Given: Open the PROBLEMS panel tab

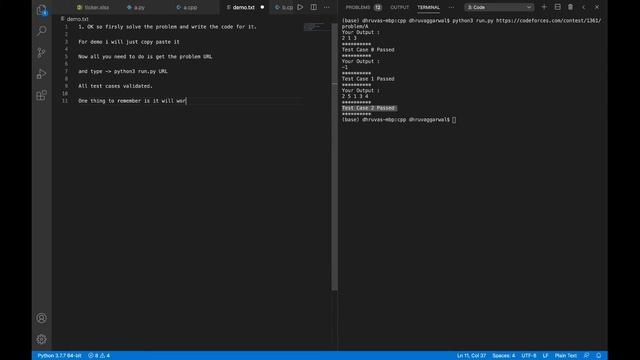Looking at the screenshot, I should coord(358,7).
